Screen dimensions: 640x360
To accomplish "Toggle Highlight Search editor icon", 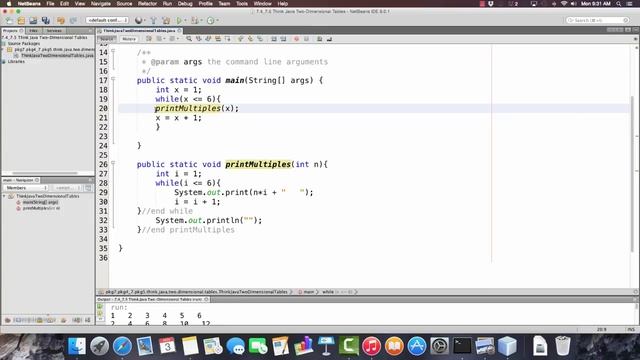I will [218, 39].
